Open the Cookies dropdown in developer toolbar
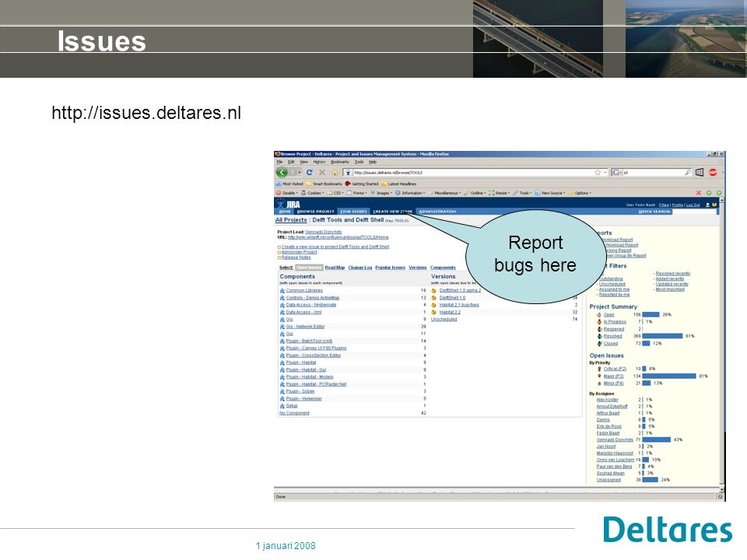747x560 pixels. click(313, 194)
